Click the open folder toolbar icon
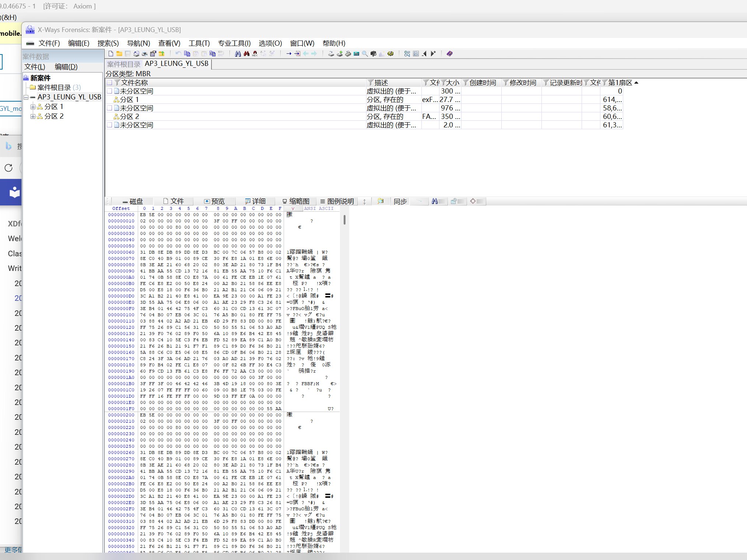The height and width of the screenshot is (560, 747). click(x=119, y=54)
